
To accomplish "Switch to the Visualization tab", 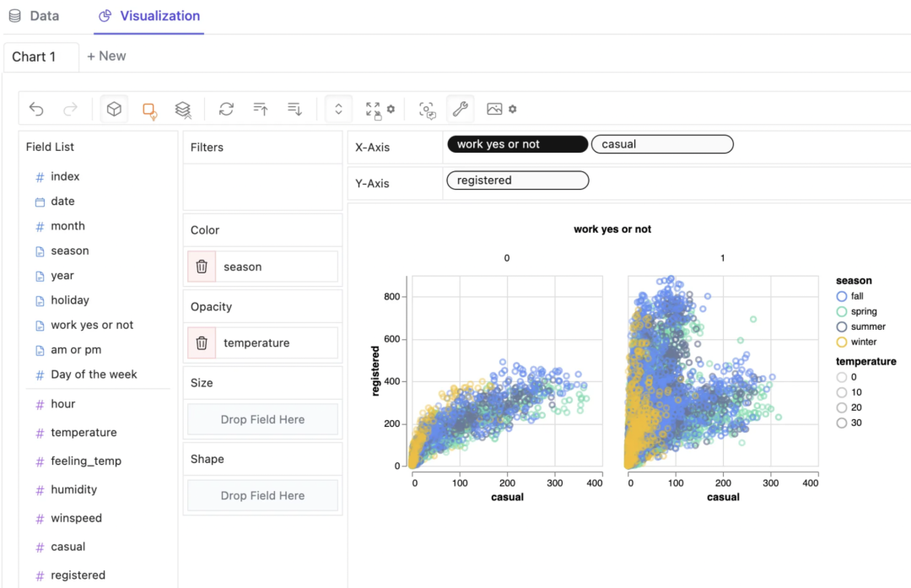I will tap(148, 16).
